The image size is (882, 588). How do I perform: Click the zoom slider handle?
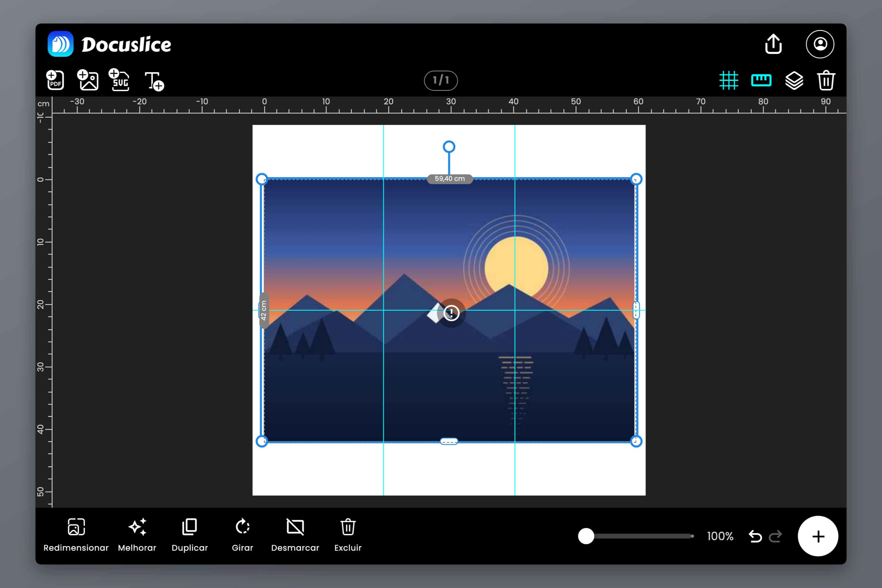click(586, 536)
